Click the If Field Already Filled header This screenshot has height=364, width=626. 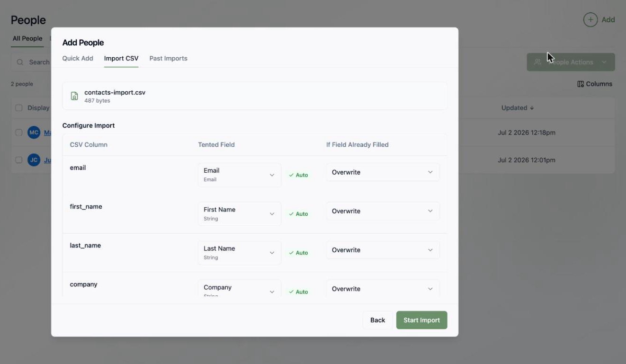tap(357, 145)
